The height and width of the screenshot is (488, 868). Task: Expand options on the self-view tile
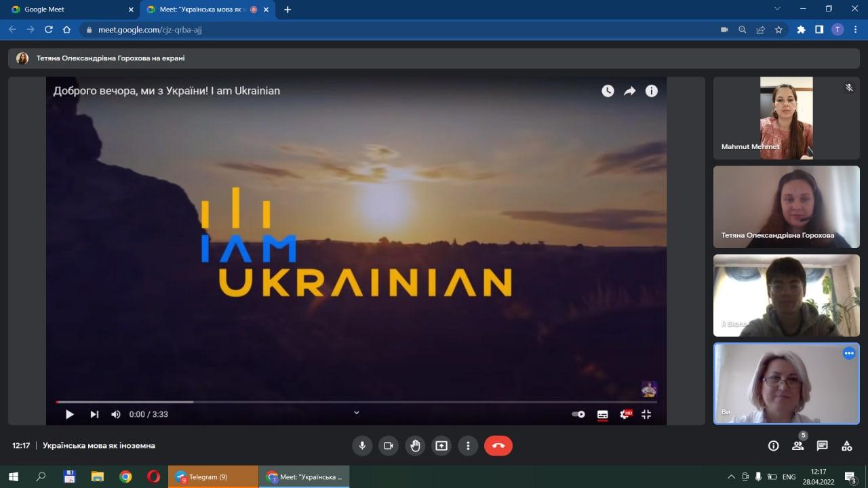(849, 353)
